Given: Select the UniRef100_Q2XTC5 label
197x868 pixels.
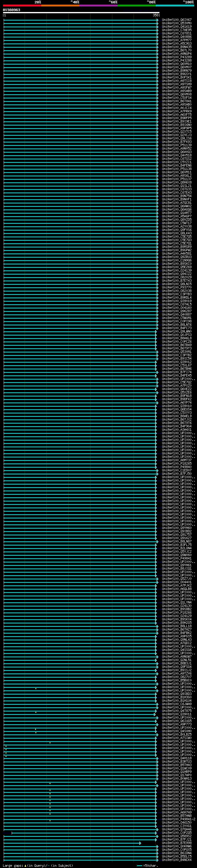Looking at the screenshot, I should click(176, 132).
